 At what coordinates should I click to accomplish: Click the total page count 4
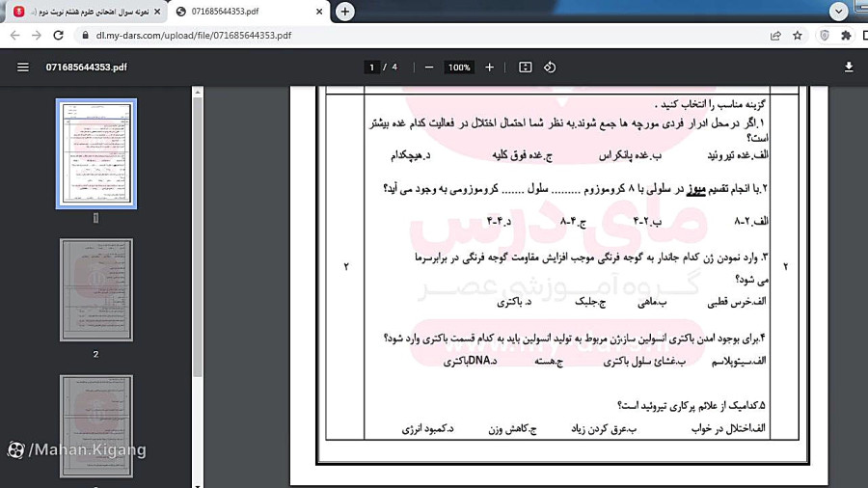click(394, 67)
